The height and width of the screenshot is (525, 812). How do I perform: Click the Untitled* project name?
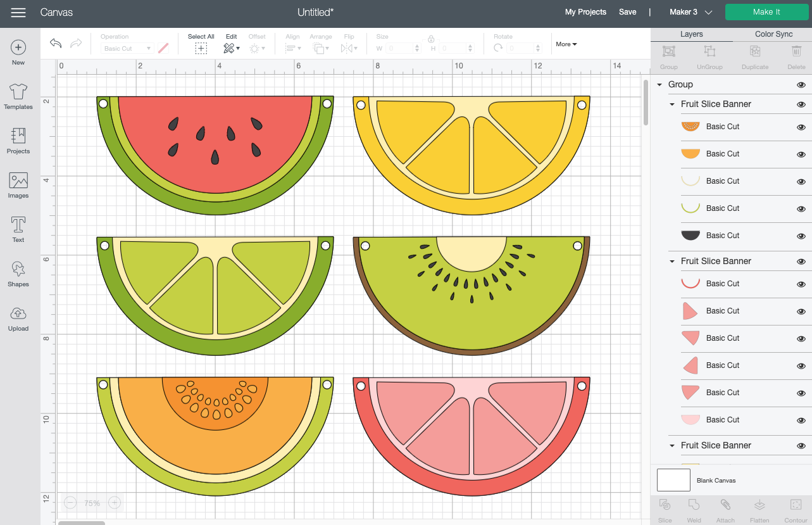click(315, 13)
